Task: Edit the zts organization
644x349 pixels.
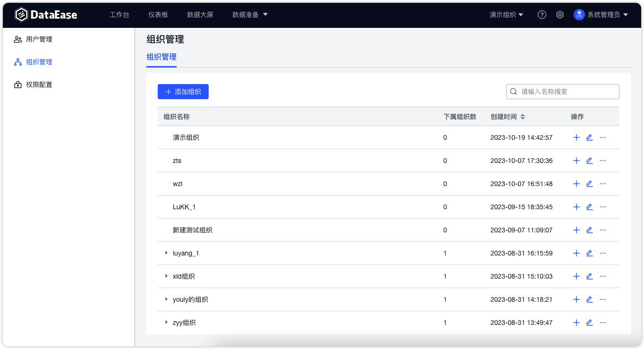Action: (589, 161)
